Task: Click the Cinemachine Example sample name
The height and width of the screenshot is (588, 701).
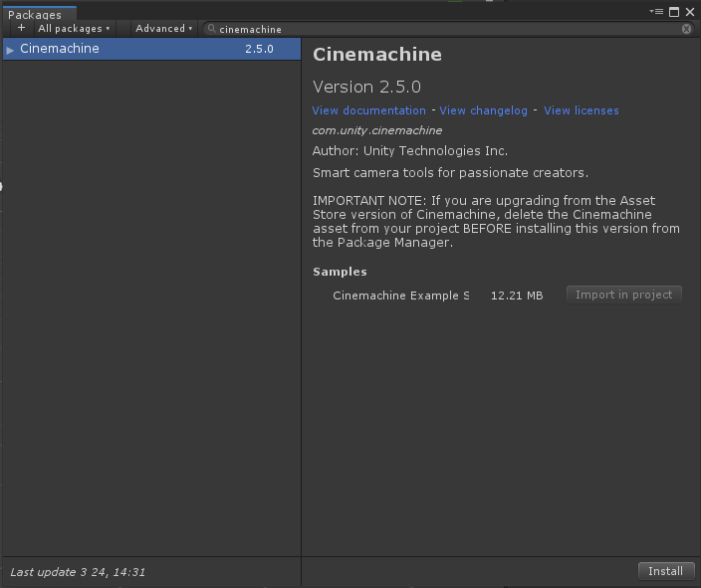Action: tap(401, 295)
